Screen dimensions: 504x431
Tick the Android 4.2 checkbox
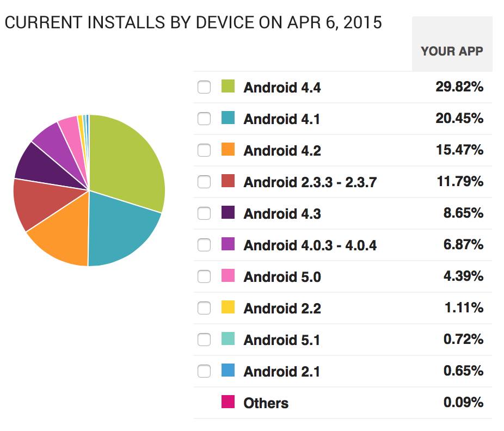204,150
